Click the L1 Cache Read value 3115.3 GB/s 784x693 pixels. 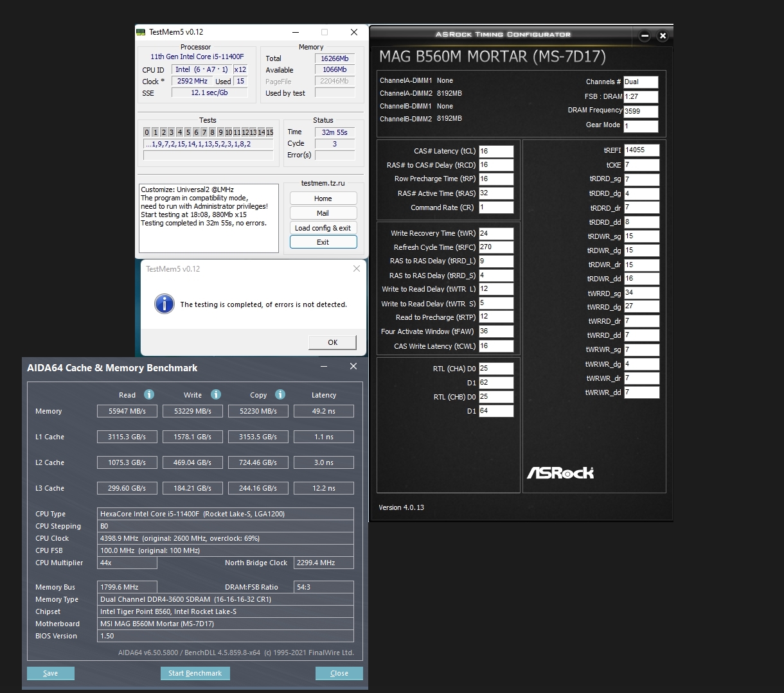click(127, 437)
